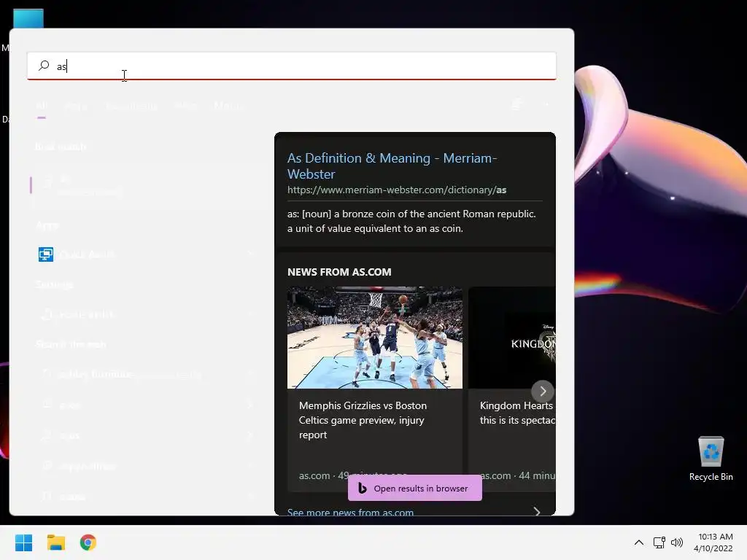Click the NEWS FROM AS.COM heading

point(339,272)
